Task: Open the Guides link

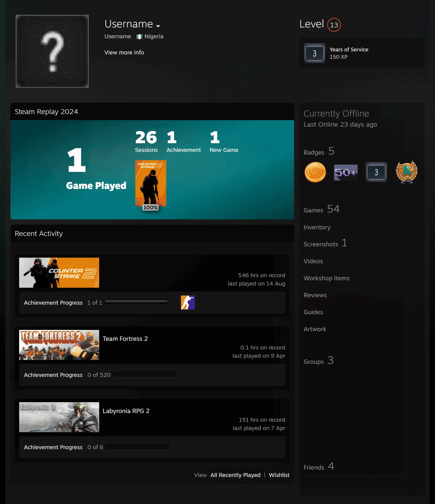Action: pos(313,312)
